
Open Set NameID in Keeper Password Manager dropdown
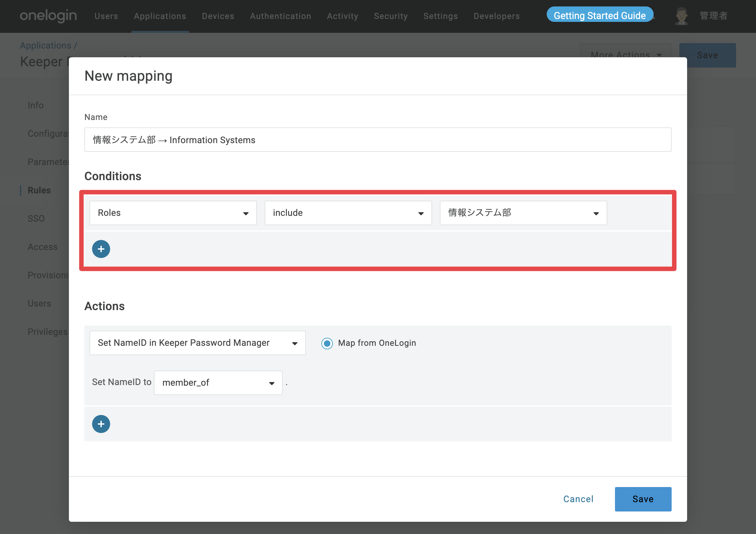(x=198, y=343)
